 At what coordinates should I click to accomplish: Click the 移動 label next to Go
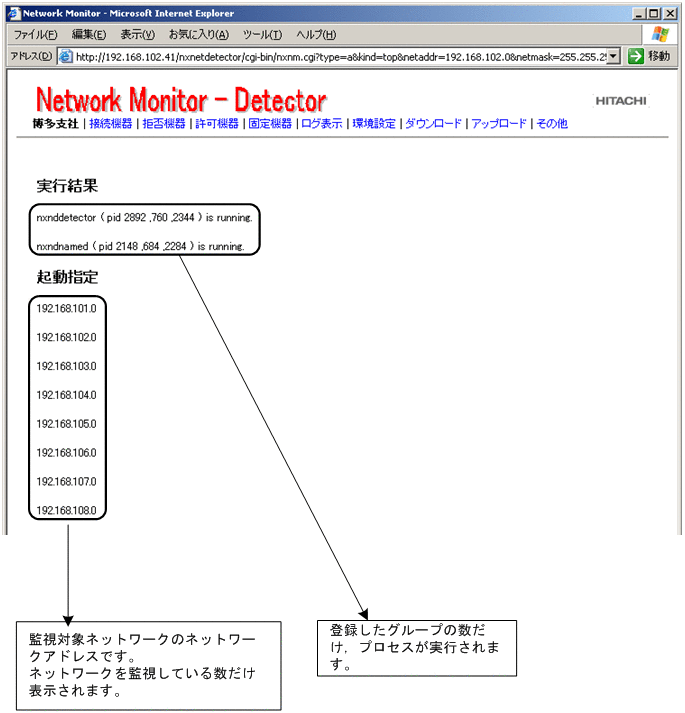click(x=660, y=56)
